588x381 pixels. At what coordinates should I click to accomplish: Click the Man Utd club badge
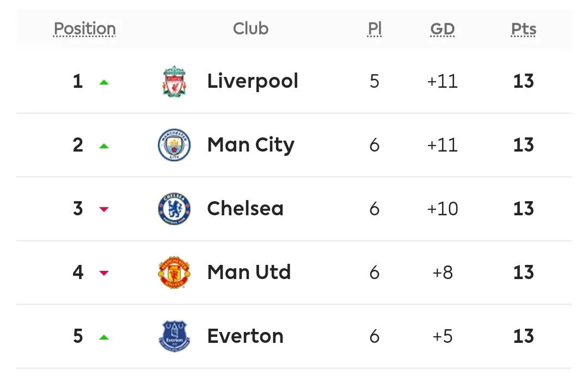point(174,273)
